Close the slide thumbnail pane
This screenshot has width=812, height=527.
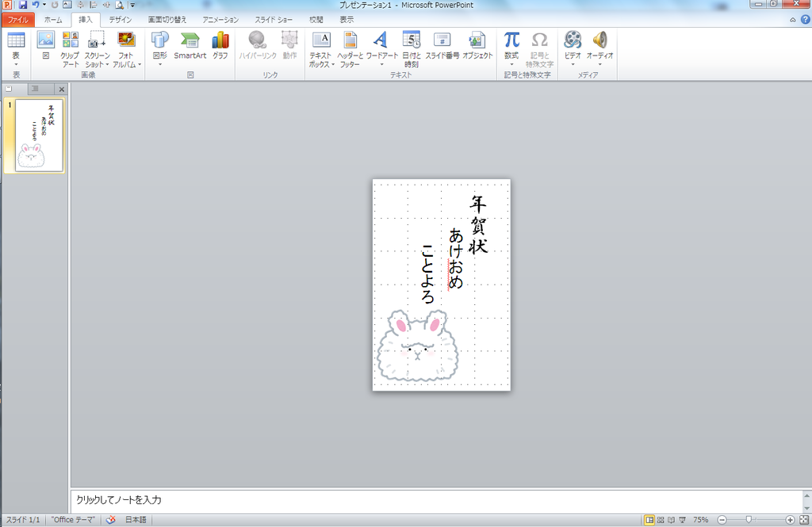coord(61,89)
